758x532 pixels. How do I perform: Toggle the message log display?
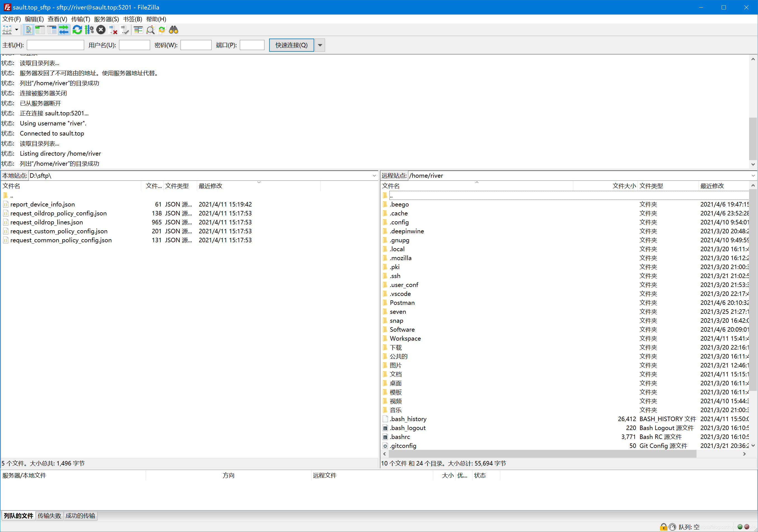pyautogui.click(x=29, y=30)
